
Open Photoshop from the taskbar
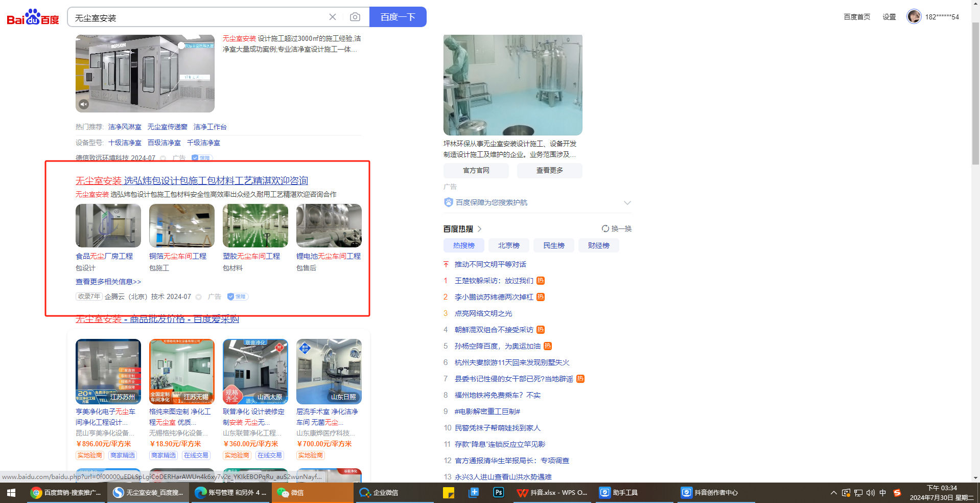[498, 493]
